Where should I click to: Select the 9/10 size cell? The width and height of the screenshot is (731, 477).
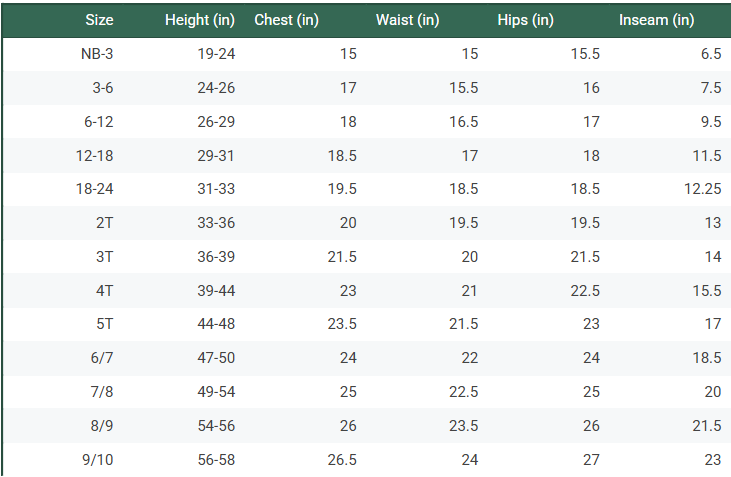(x=98, y=459)
